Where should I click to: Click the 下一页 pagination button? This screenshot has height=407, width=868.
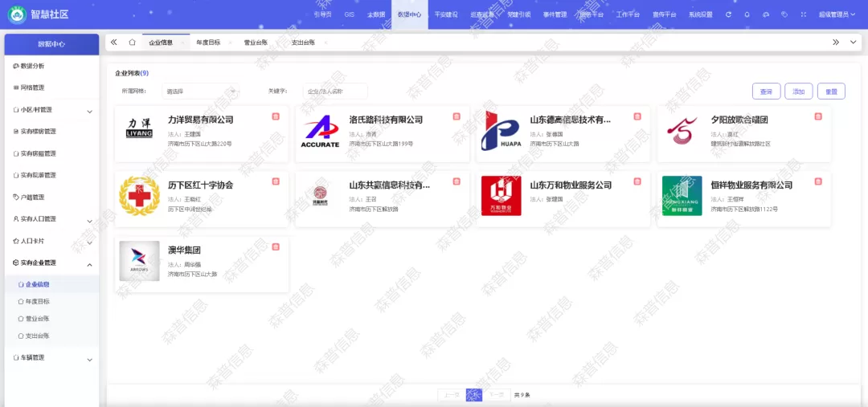point(497,395)
